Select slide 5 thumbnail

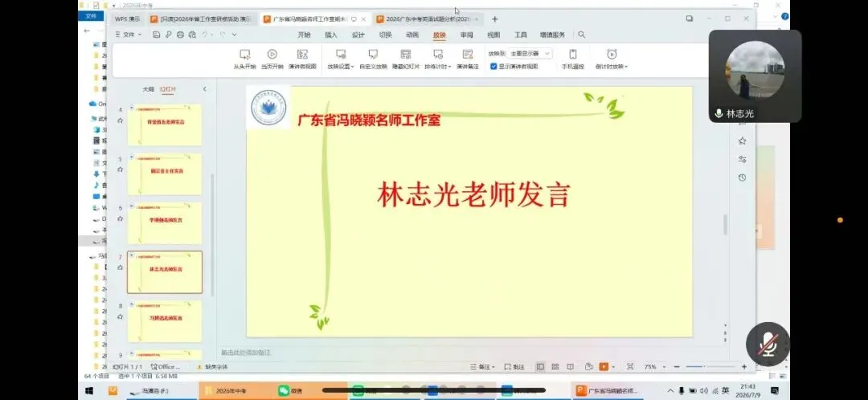tap(165, 173)
